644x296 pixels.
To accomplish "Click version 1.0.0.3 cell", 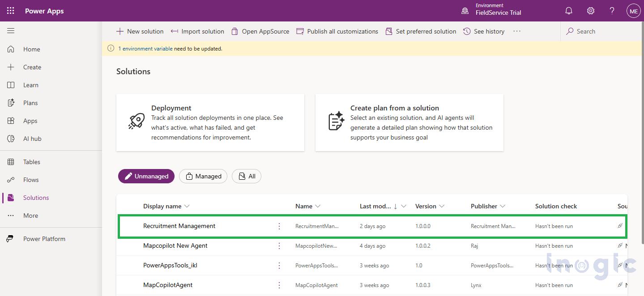I will (x=423, y=285).
